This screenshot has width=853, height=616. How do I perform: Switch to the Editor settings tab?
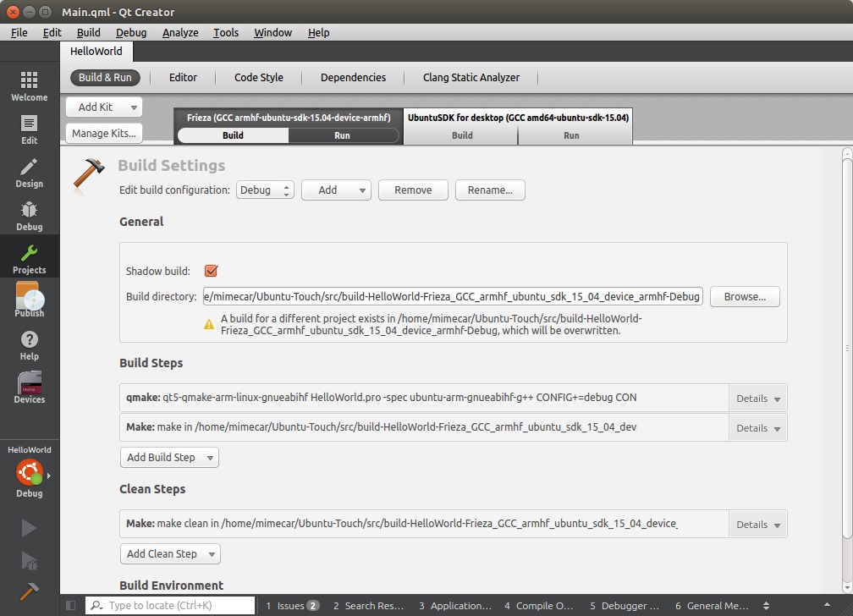pos(183,77)
